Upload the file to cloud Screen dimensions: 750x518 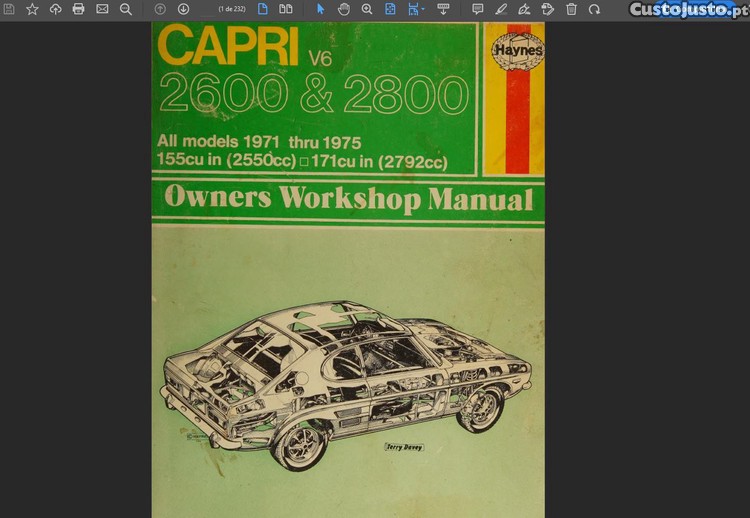click(x=55, y=9)
